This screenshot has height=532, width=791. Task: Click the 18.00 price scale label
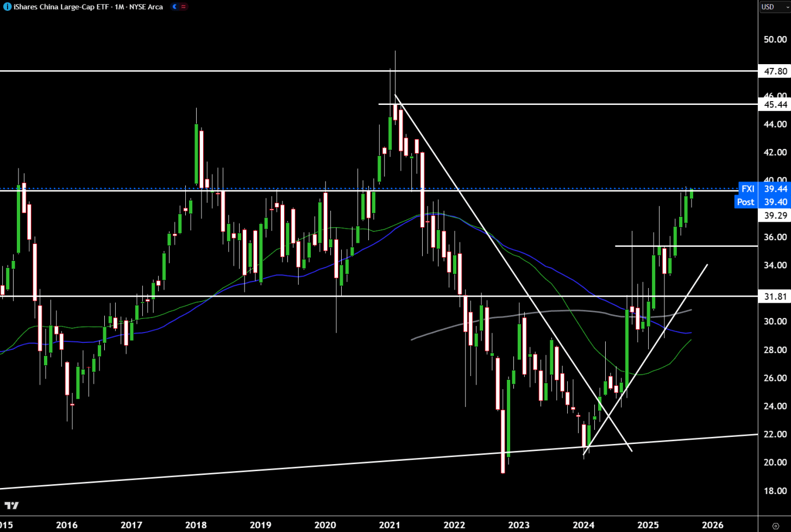click(x=775, y=491)
